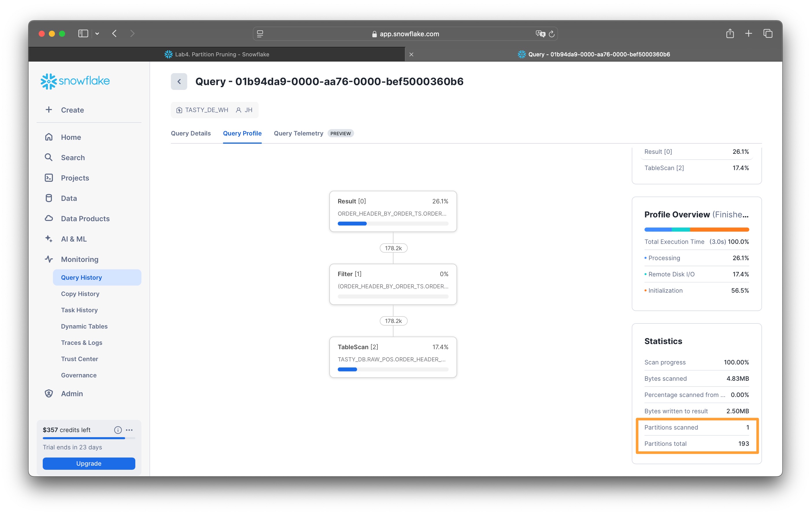Toggle the Safari sidebar button
The image size is (812, 514).
click(83, 34)
